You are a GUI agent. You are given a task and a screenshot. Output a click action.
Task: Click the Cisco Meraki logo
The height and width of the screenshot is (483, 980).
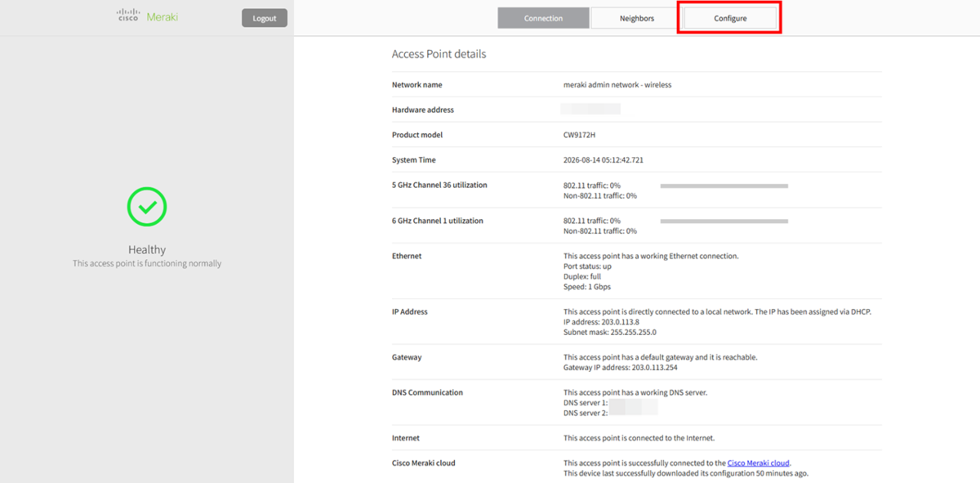pyautogui.click(x=147, y=16)
